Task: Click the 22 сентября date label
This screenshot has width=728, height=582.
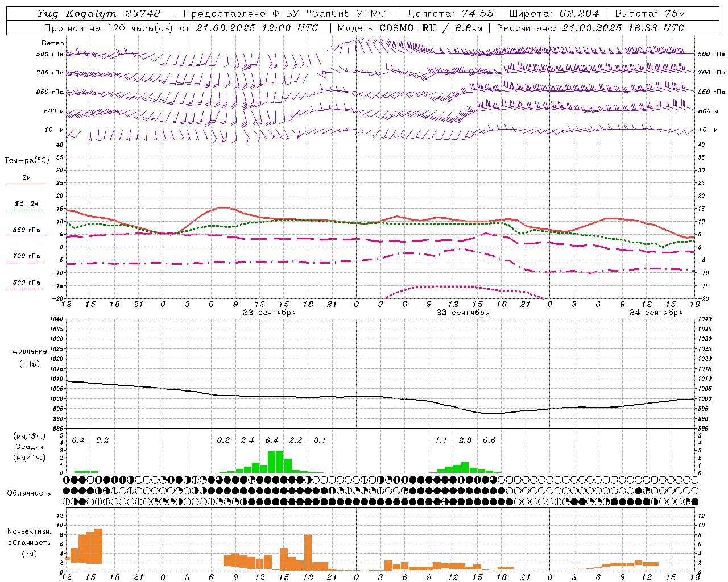Action: (269, 313)
